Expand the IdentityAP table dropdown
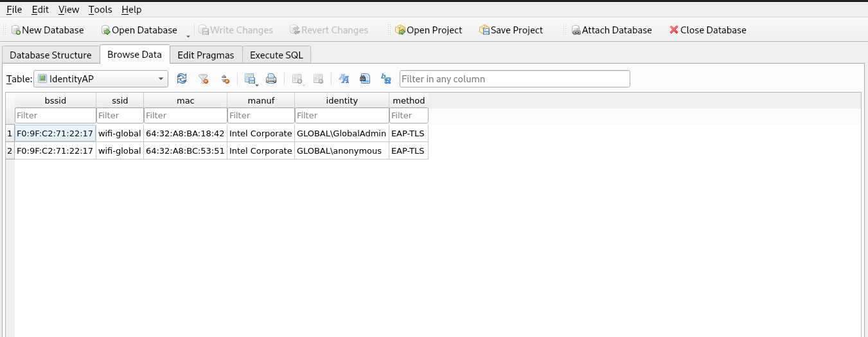 tap(161, 79)
